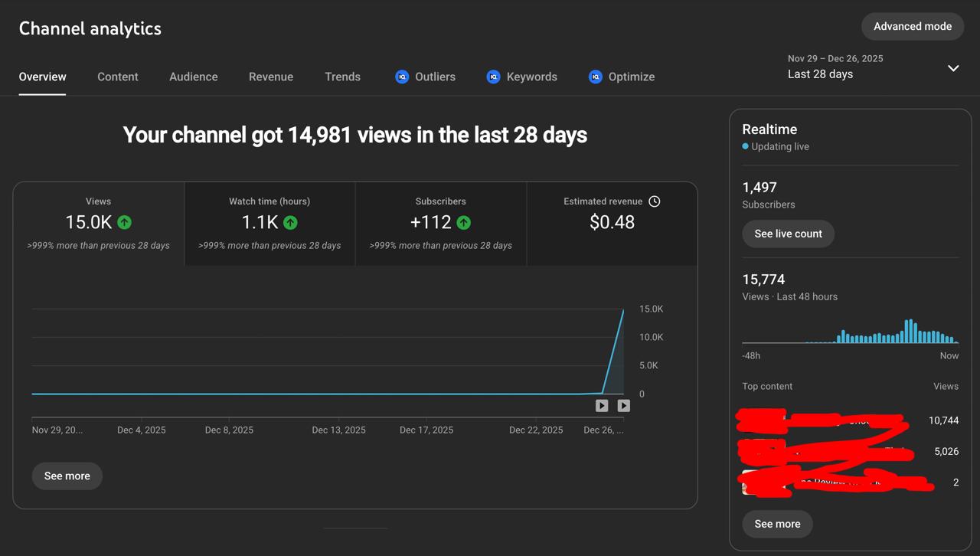Click the last video publish marker under chart

623,406
